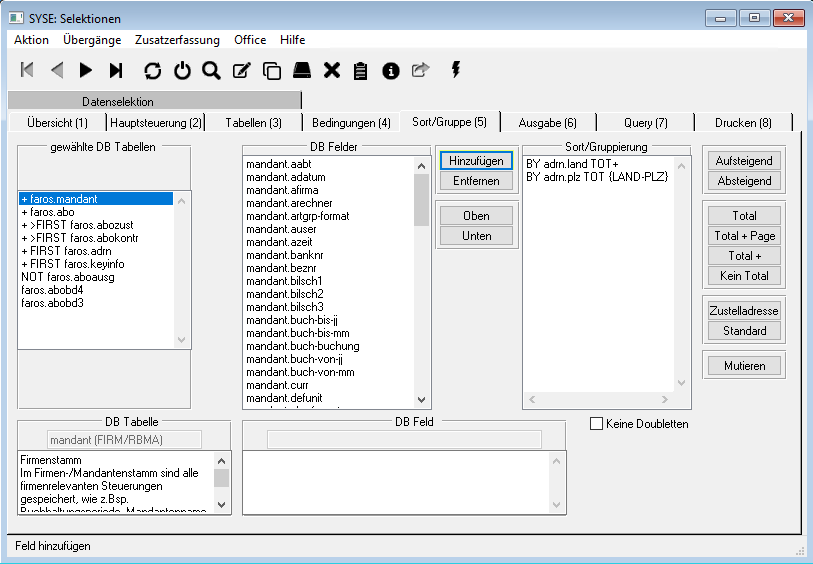813x564 pixels.
Task: Click the lightning bolt toolbar icon
Action: pyautogui.click(x=457, y=69)
